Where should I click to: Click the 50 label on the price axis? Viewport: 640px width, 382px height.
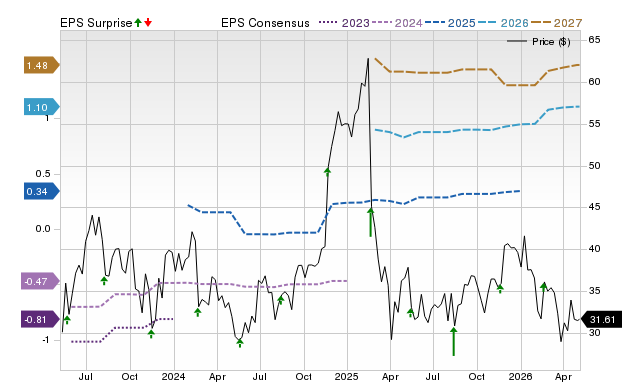pyautogui.click(x=594, y=166)
